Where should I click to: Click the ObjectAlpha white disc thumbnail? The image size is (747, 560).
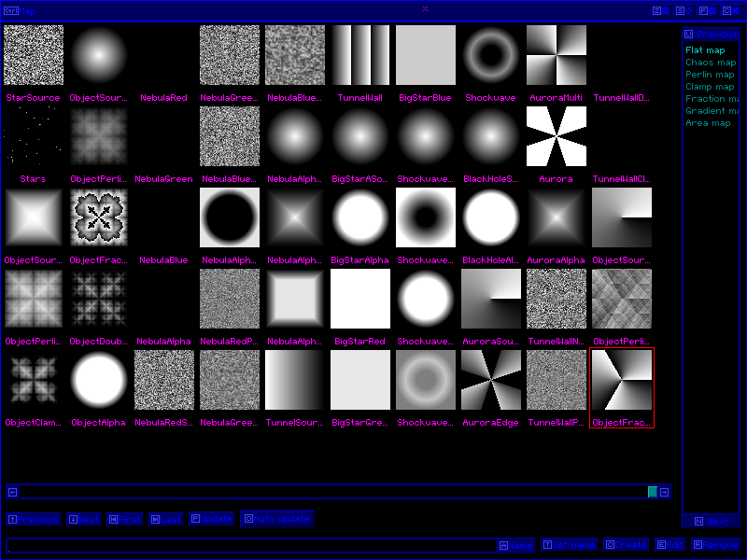click(x=99, y=381)
